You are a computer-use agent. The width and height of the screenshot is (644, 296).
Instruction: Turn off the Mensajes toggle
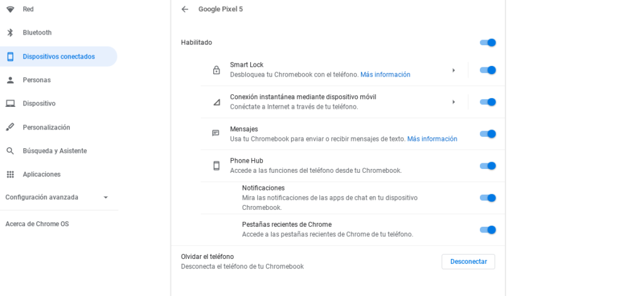(488, 134)
